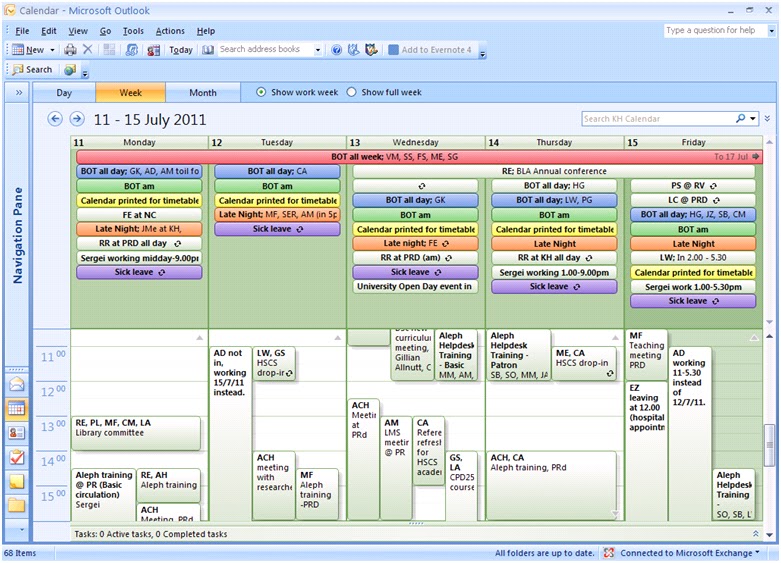Open search options dropdown in KH Calendar
This screenshot has height=563, width=781.
pos(753,119)
